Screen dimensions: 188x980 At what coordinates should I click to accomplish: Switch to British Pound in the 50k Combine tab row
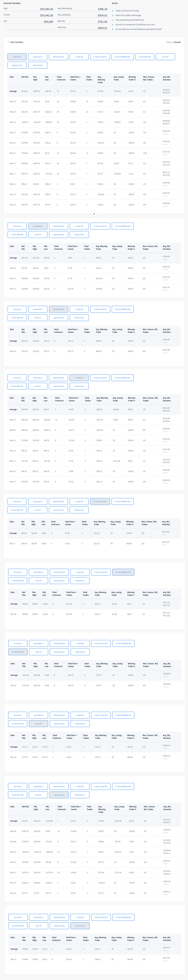click(59, 57)
